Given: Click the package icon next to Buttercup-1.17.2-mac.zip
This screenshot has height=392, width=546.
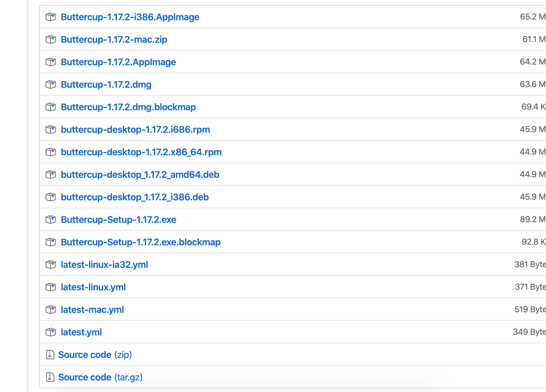Looking at the screenshot, I should pyautogui.click(x=51, y=39).
